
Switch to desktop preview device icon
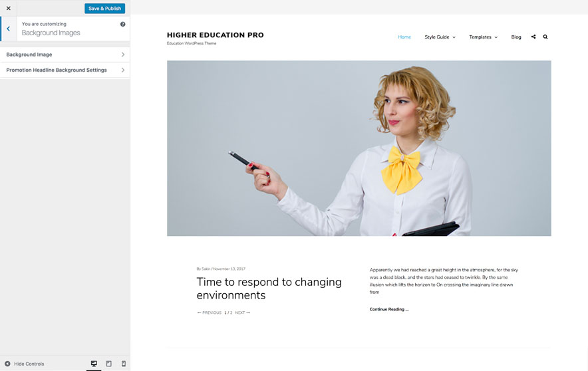pos(94,364)
